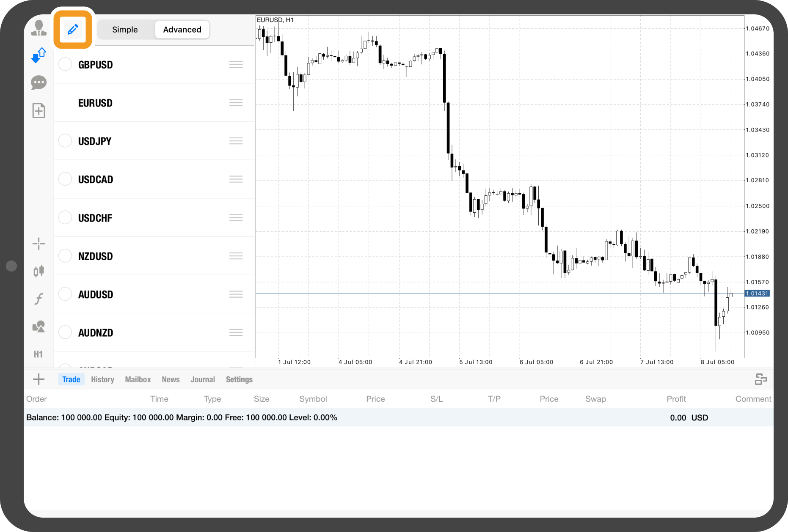Switch to the History tab
Image resolution: width=788 pixels, height=532 pixels.
click(102, 379)
